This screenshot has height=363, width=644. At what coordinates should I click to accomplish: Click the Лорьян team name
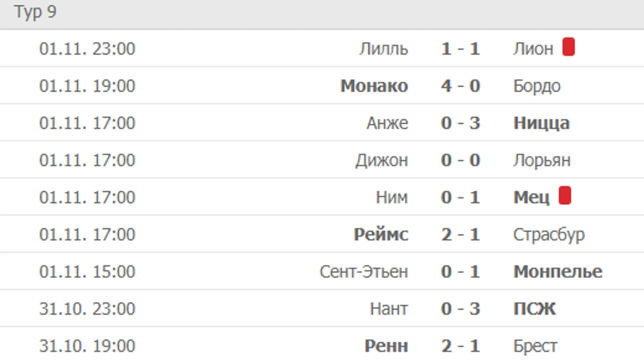542,160
